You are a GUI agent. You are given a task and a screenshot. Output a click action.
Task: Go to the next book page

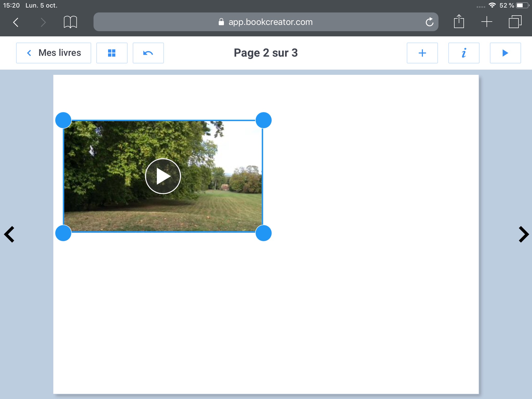click(x=523, y=234)
